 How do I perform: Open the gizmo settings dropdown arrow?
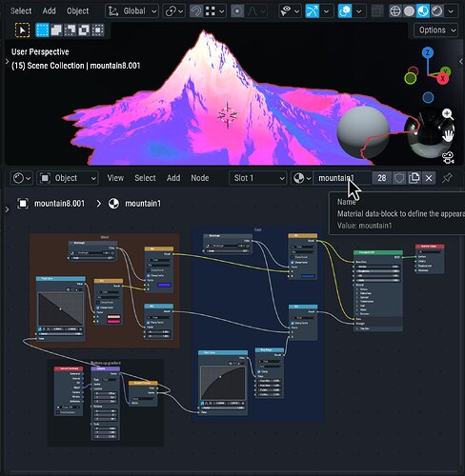pos(326,11)
